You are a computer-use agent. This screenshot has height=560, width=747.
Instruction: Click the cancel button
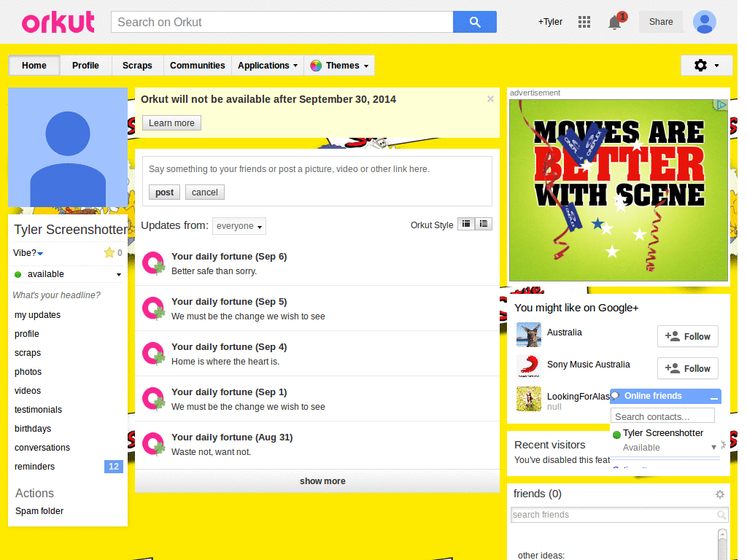point(205,192)
